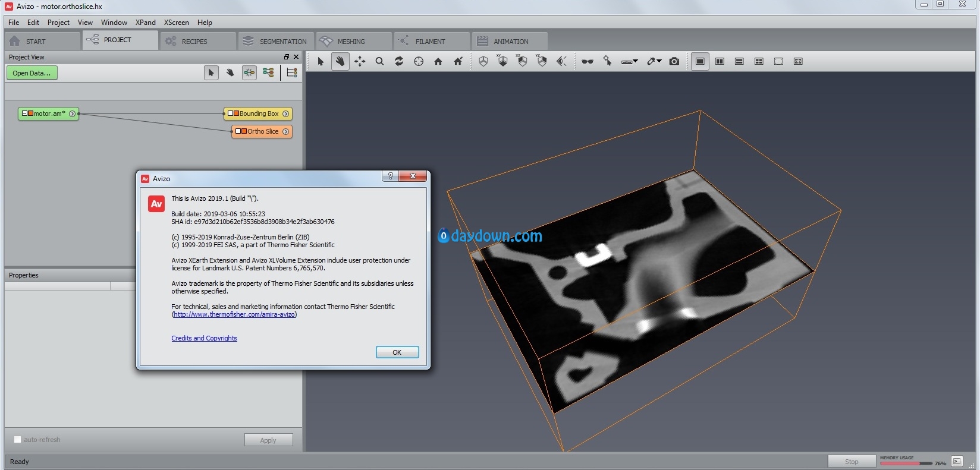Take a viewer snapshot with camera icon
This screenshot has height=470, width=980.
coord(674,61)
